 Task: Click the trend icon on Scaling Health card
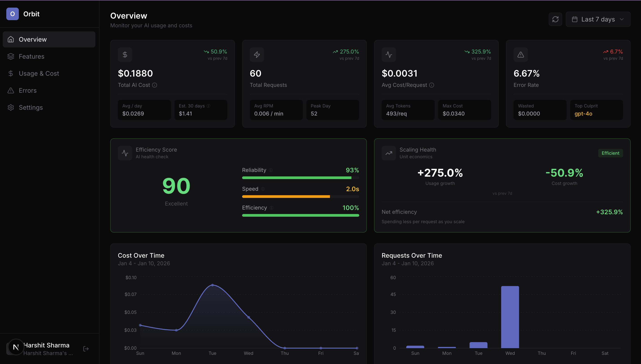(x=389, y=153)
